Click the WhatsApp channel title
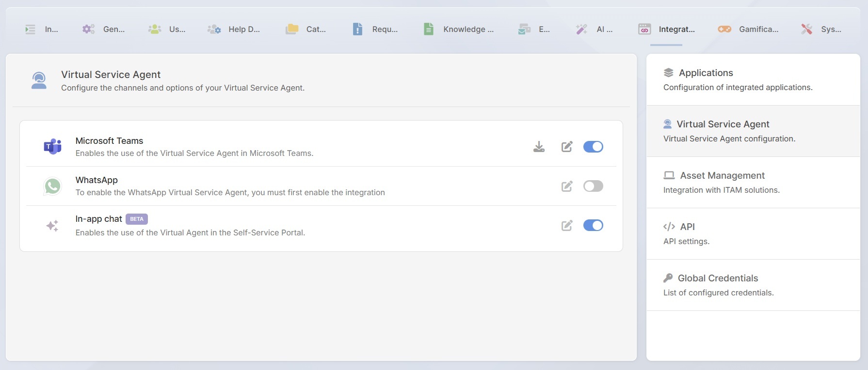This screenshot has width=868, height=370. pos(96,180)
